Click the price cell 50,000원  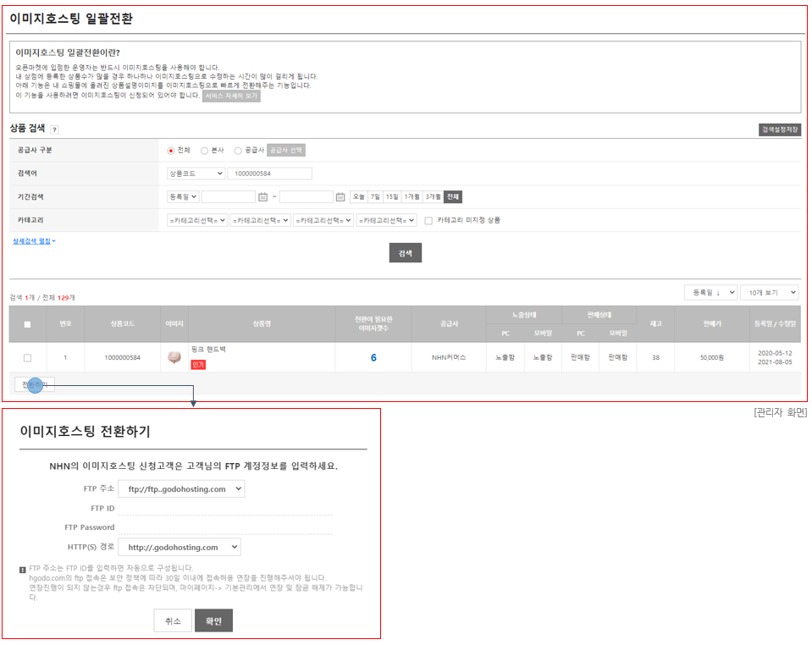712,358
